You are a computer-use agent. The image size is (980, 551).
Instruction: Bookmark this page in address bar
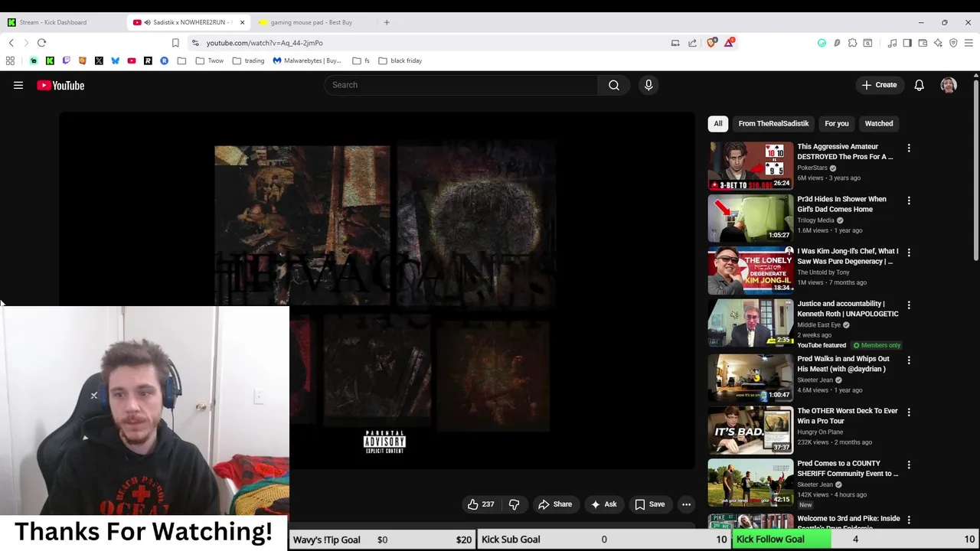tap(175, 43)
